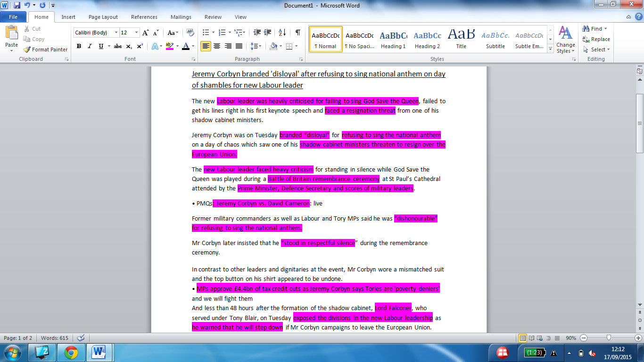Toggle Show/Hide paragraph marks
Screen dimensions: 644x362
(297, 33)
